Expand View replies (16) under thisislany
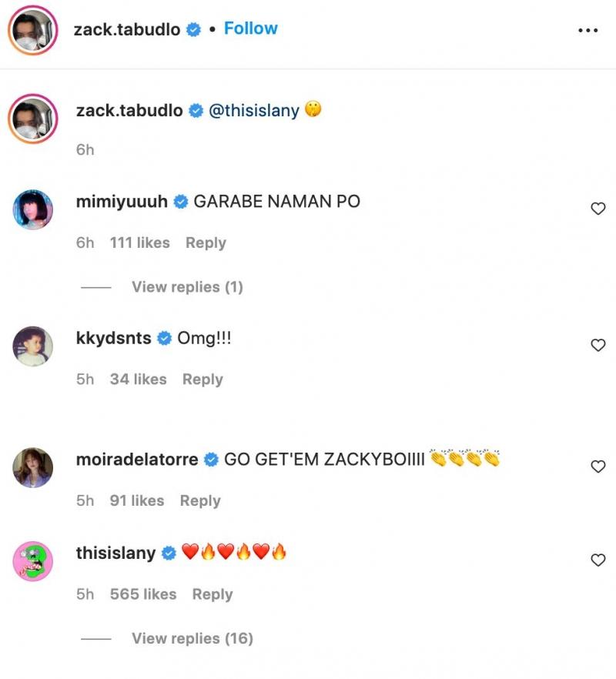The height and width of the screenshot is (679, 616). pos(192,638)
